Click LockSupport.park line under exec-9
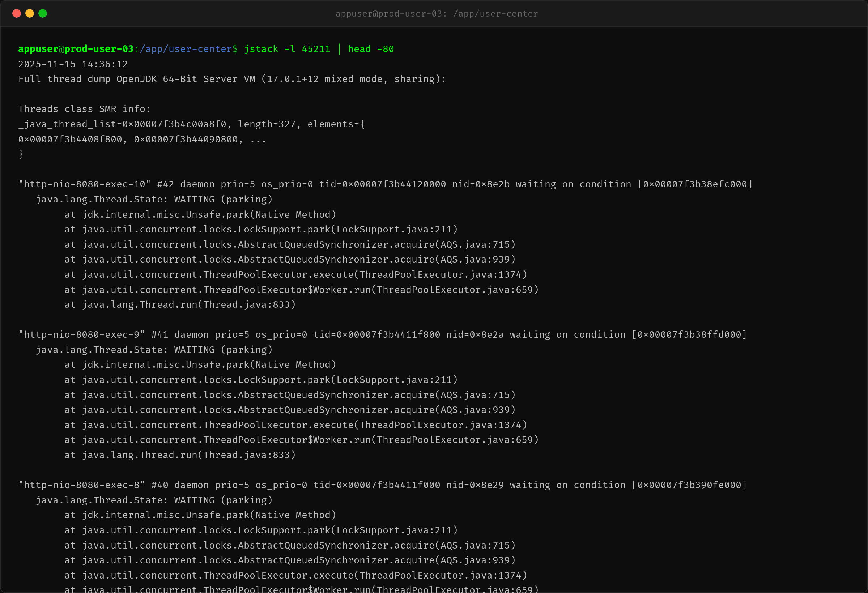Screen dimensions: 868x593 (x=261, y=380)
